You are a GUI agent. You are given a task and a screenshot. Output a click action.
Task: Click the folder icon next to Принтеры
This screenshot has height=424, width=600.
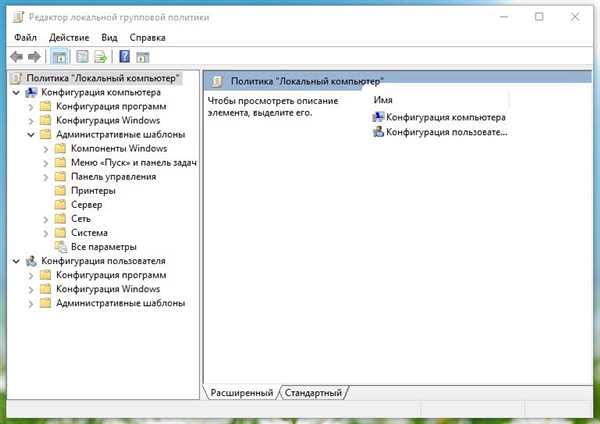pos(60,191)
